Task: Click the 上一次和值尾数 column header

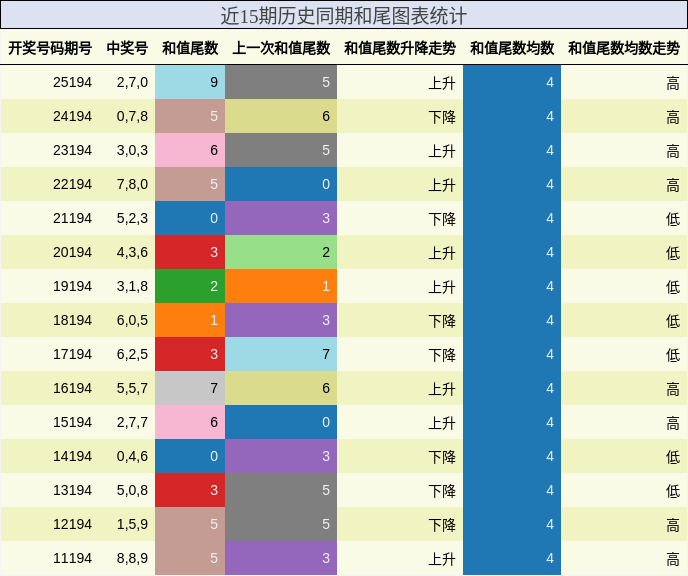Action: point(281,48)
